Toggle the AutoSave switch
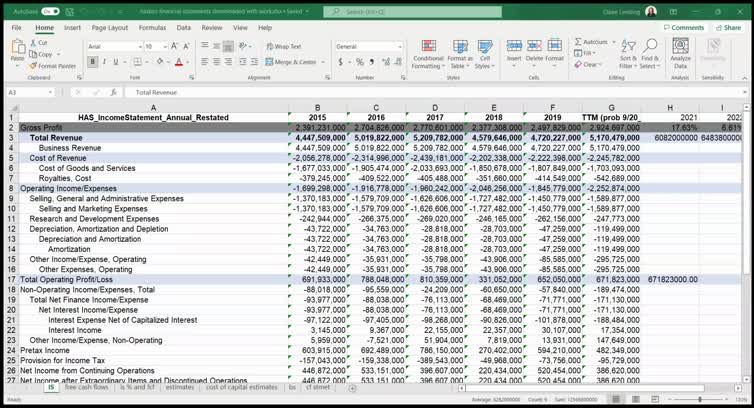754x408 pixels. pyautogui.click(x=50, y=11)
